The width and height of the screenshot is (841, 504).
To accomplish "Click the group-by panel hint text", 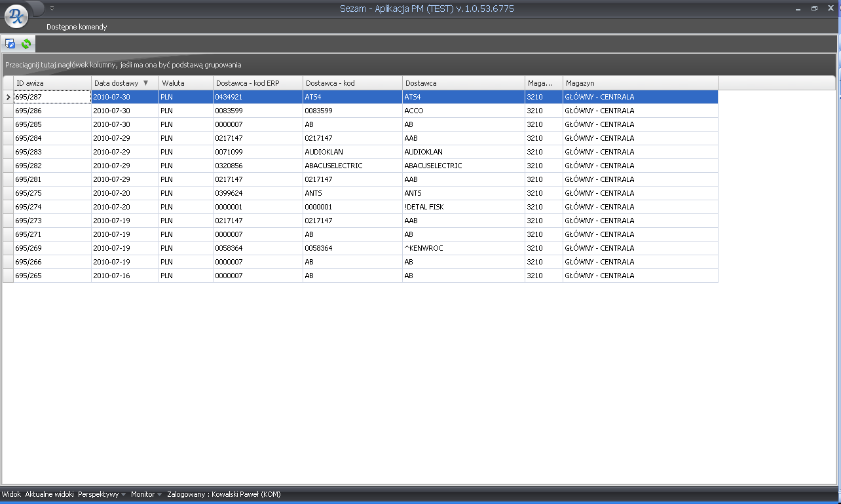I will pyautogui.click(x=123, y=65).
